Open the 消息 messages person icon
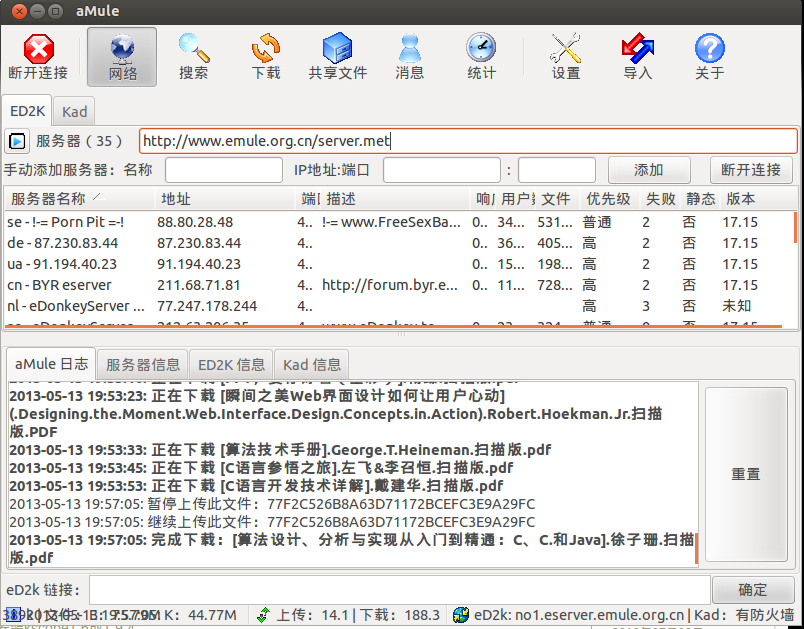The width and height of the screenshot is (804, 629). 410,48
